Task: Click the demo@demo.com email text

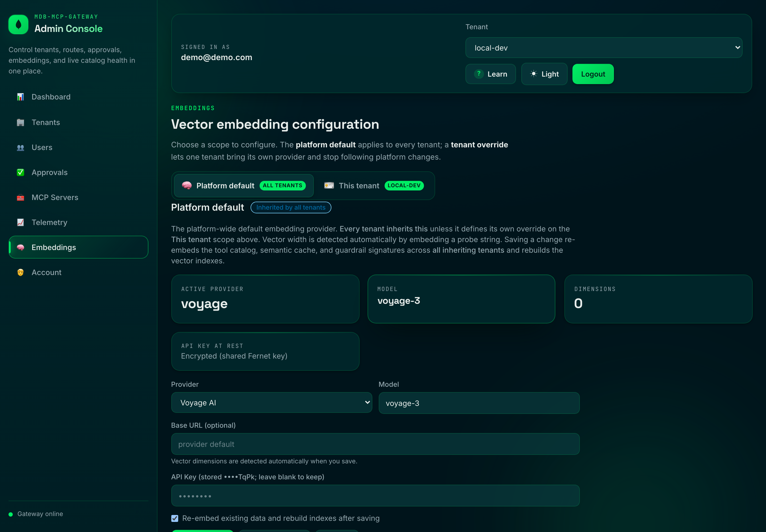Action: 217,57
